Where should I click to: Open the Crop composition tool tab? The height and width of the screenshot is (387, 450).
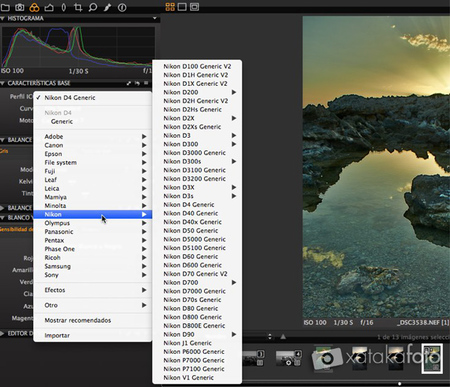(78, 7)
